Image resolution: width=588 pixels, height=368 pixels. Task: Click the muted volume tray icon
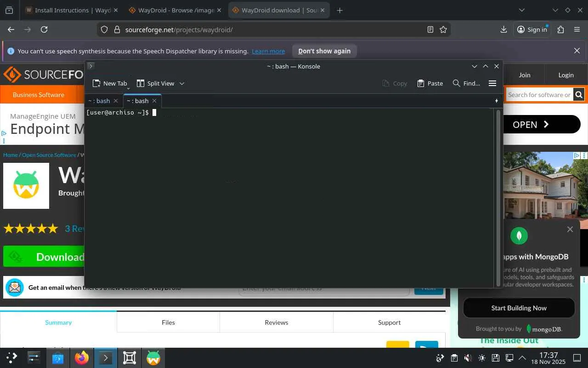point(468,358)
